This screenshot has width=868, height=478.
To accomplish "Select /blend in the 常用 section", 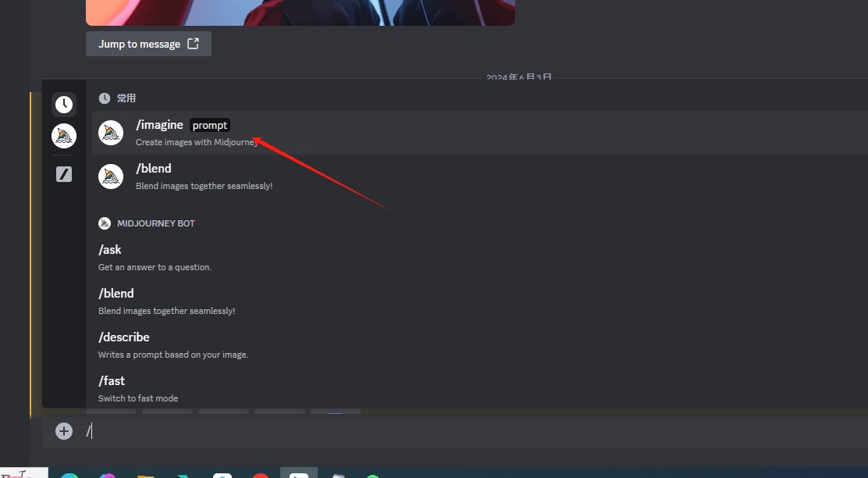I will click(x=479, y=177).
